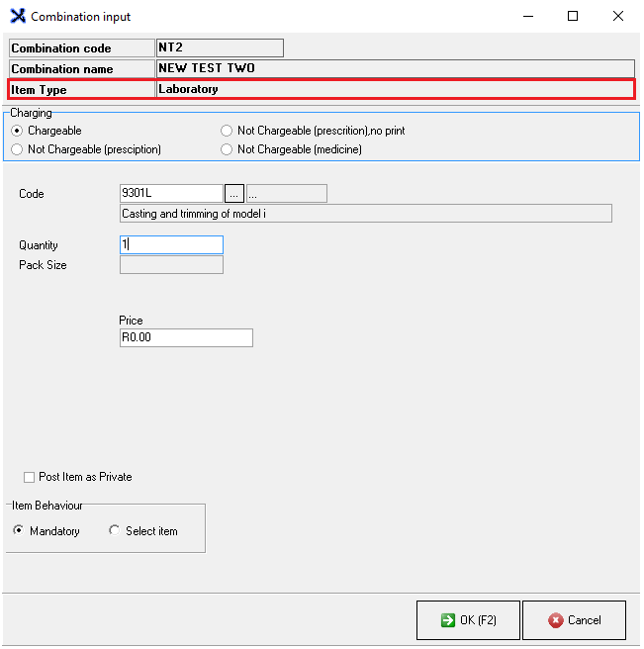Select the Chargeable charging option
The width and height of the screenshot is (644, 649).
tap(17, 131)
